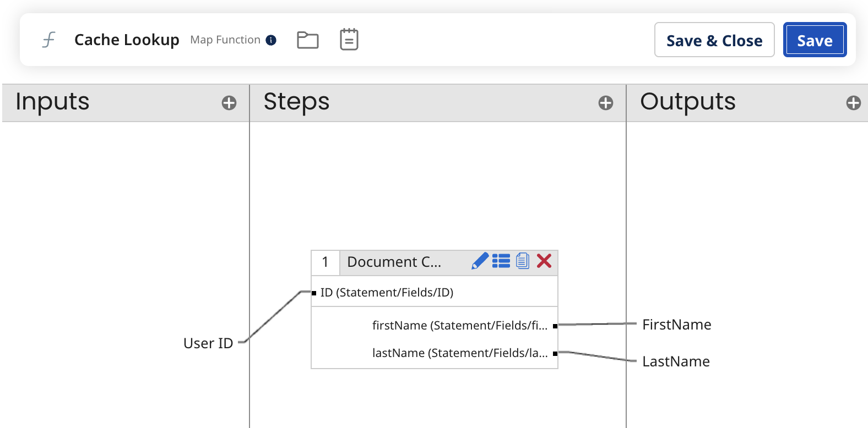
Task: Click Save & Close button
Action: tap(714, 40)
